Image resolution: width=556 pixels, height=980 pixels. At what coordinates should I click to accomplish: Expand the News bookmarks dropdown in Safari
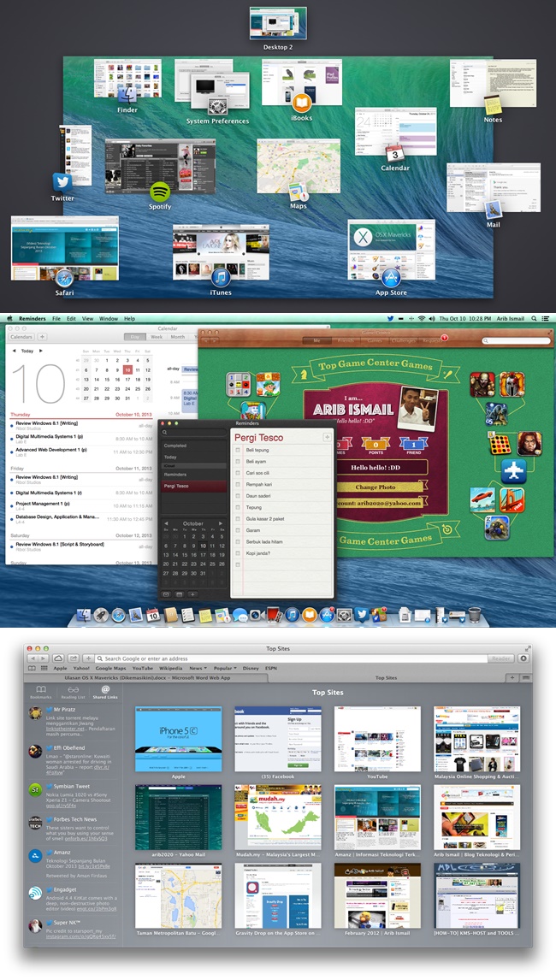198,668
